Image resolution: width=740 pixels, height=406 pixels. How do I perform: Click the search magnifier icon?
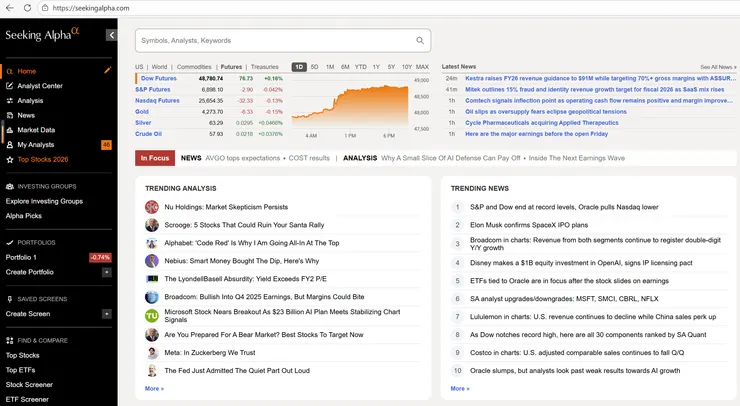[x=421, y=40]
